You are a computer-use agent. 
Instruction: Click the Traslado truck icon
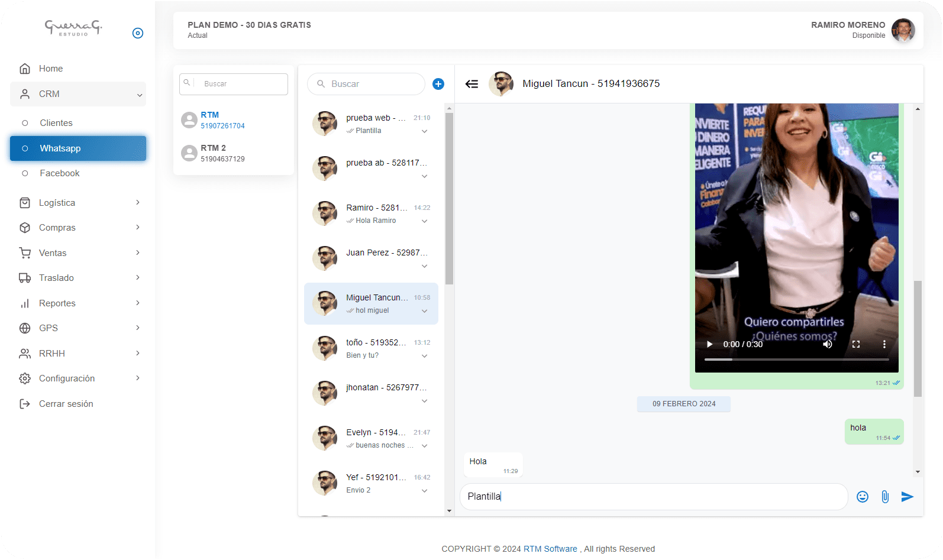[x=25, y=278]
